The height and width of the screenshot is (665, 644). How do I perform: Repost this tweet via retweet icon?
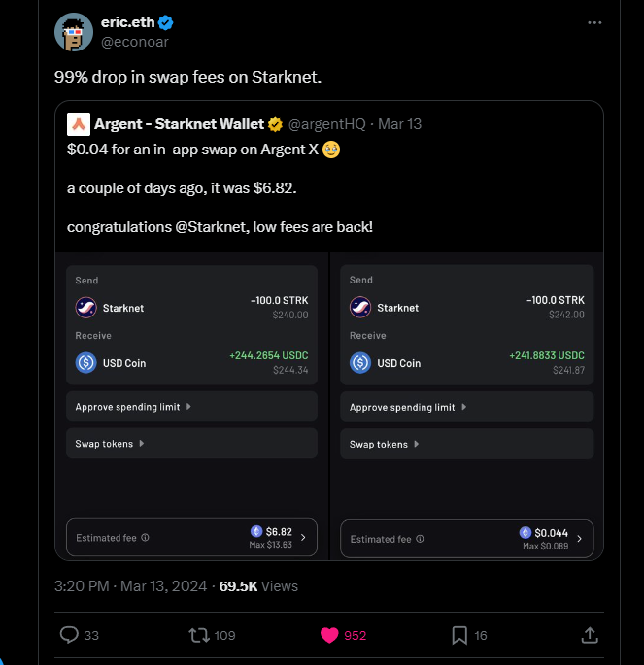pos(198,635)
